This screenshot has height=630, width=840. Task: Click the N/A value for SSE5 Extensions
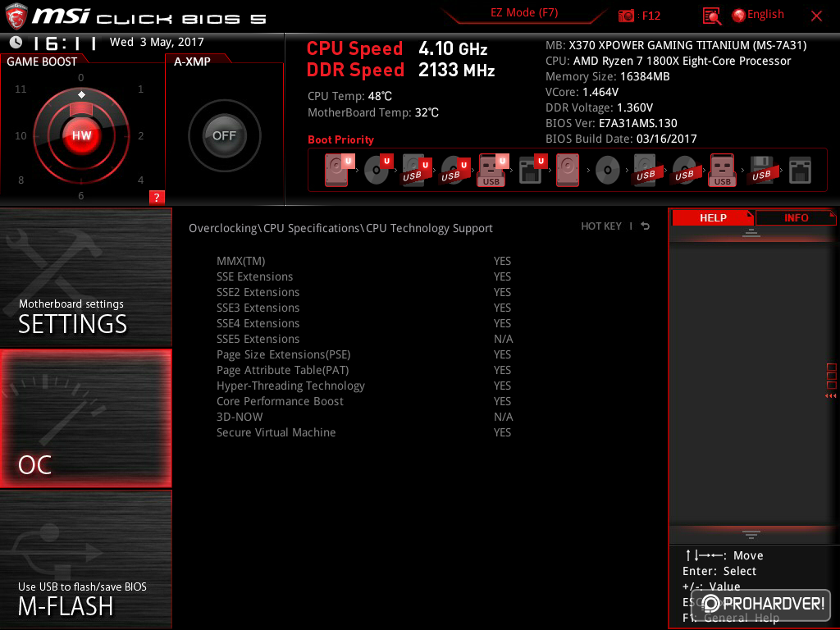tap(503, 339)
